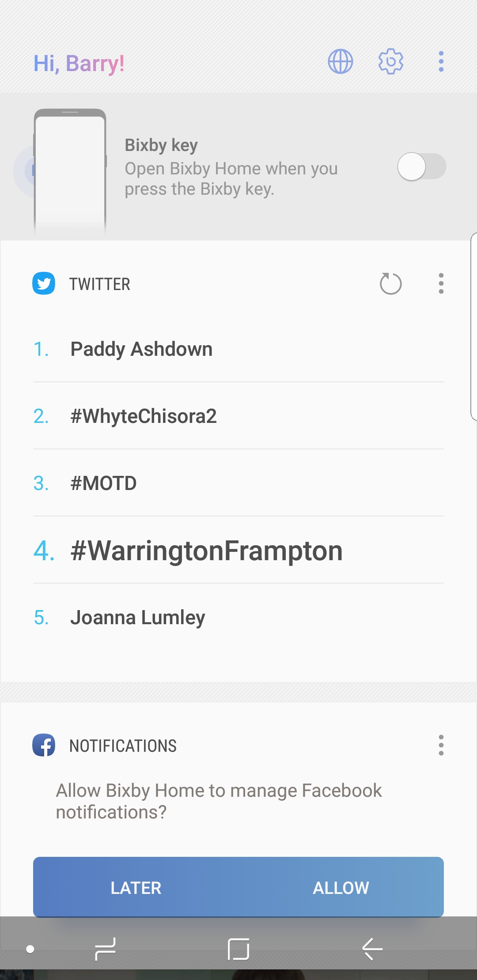Open Twitter card more options menu
The height and width of the screenshot is (980, 477).
pyautogui.click(x=441, y=283)
